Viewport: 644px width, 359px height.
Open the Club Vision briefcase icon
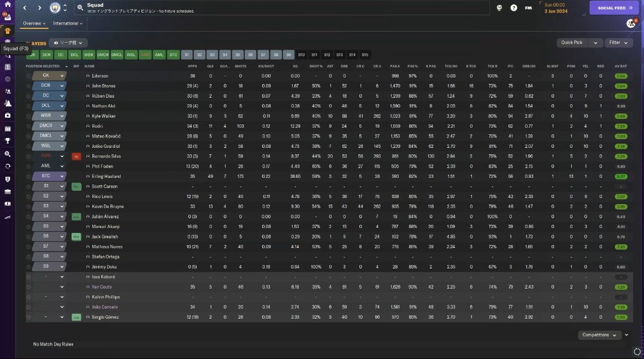click(x=8, y=192)
